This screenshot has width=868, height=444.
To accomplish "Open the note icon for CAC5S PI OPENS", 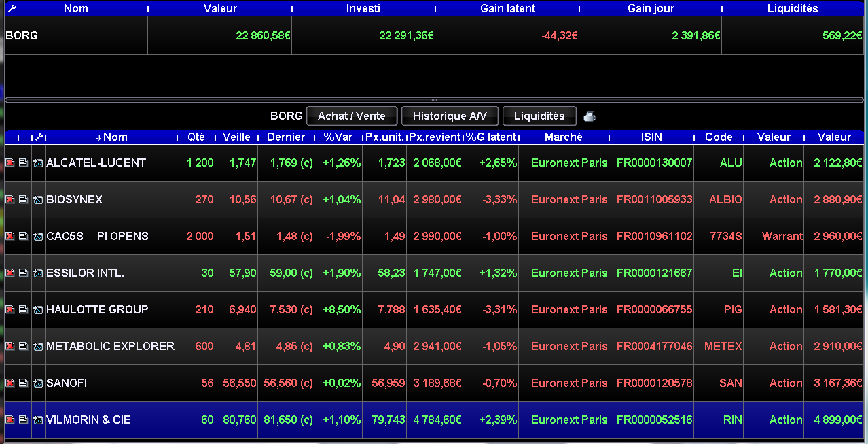I will (23, 237).
